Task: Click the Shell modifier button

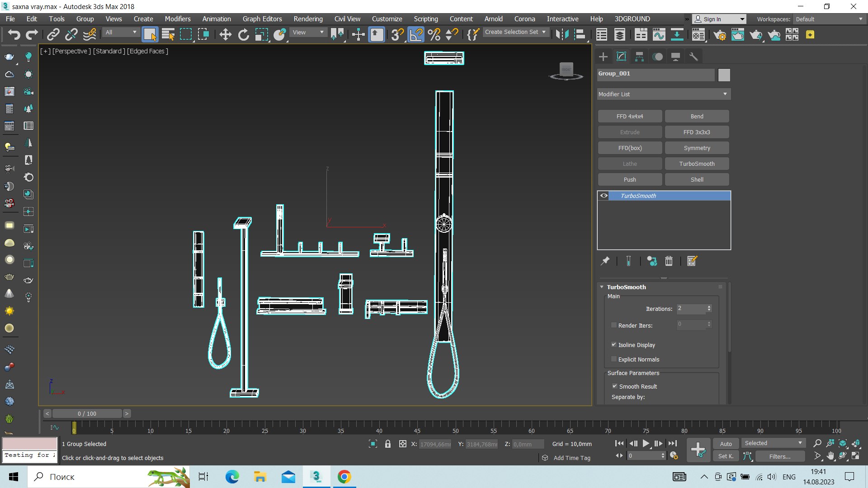Action: click(697, 179)
